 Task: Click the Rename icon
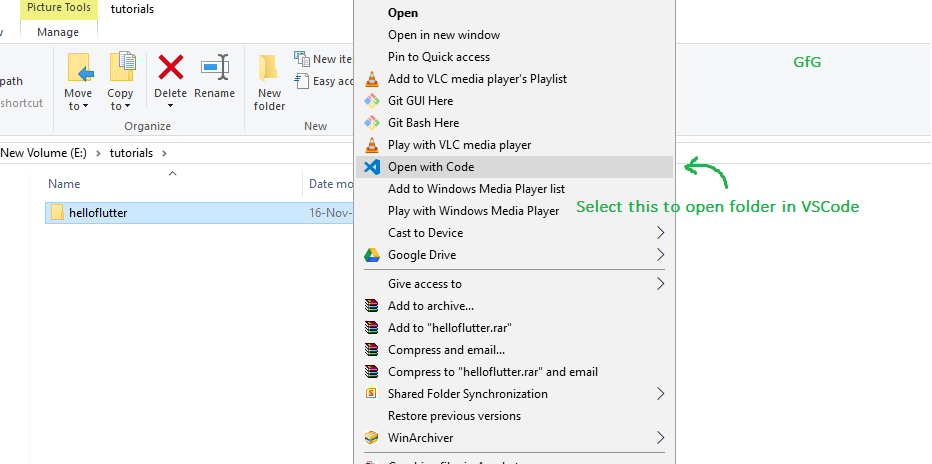pyautogui.click(x=215, y=67)
